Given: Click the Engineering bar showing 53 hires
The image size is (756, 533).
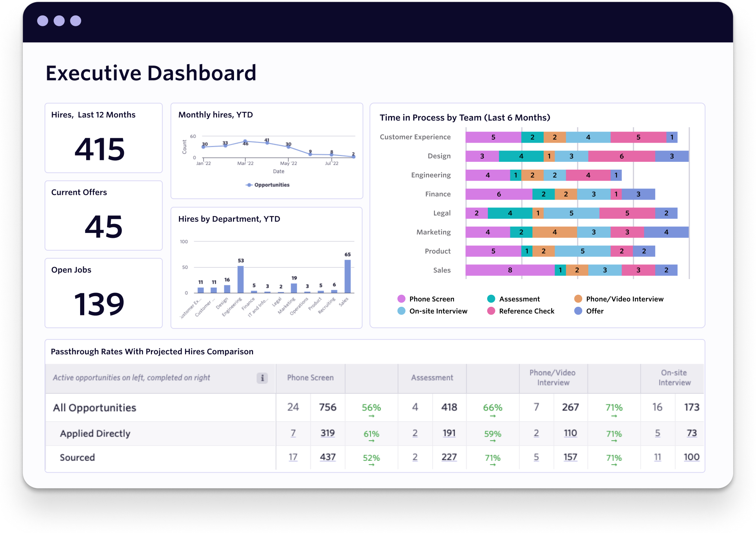Looking at the screenshot, I should [240, 279].
